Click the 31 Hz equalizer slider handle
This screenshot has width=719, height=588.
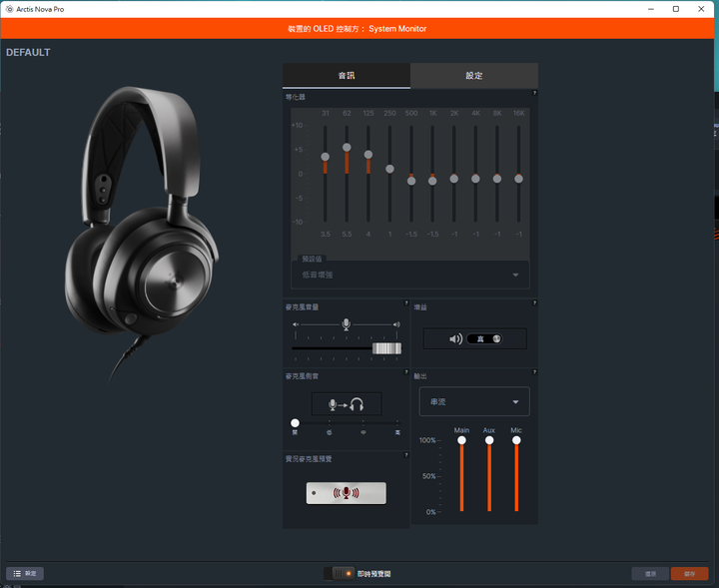326,157
